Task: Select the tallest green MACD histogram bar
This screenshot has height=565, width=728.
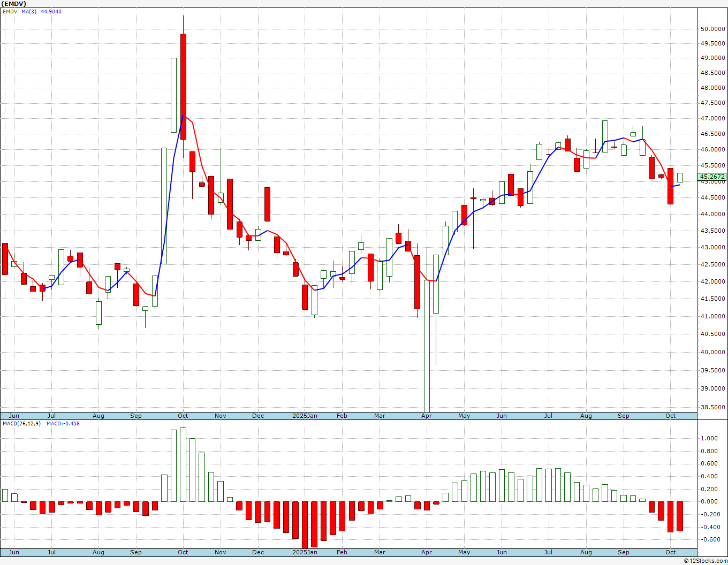Action: point(183,464)
